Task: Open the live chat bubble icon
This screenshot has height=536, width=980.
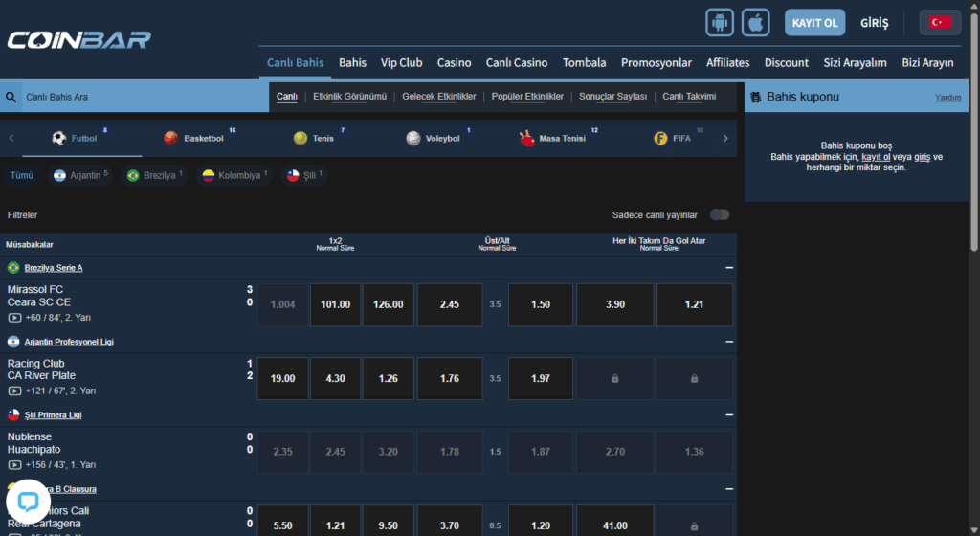Action: coord(28,501)
